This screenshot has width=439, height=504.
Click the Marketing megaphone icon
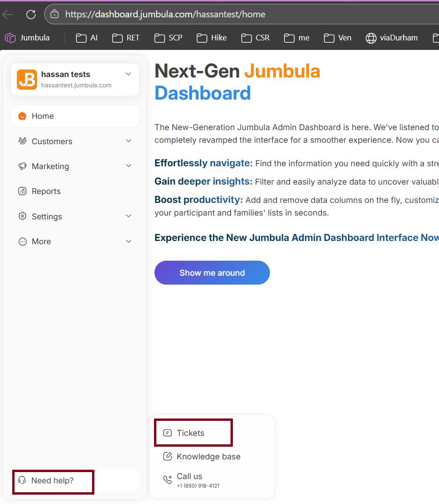[x=22, y=166]
